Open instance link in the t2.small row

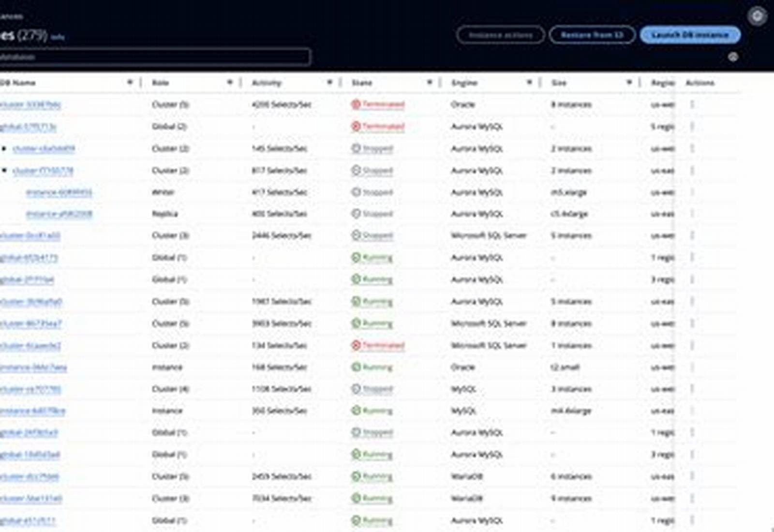pyautogui.click(x=33, y=368)
